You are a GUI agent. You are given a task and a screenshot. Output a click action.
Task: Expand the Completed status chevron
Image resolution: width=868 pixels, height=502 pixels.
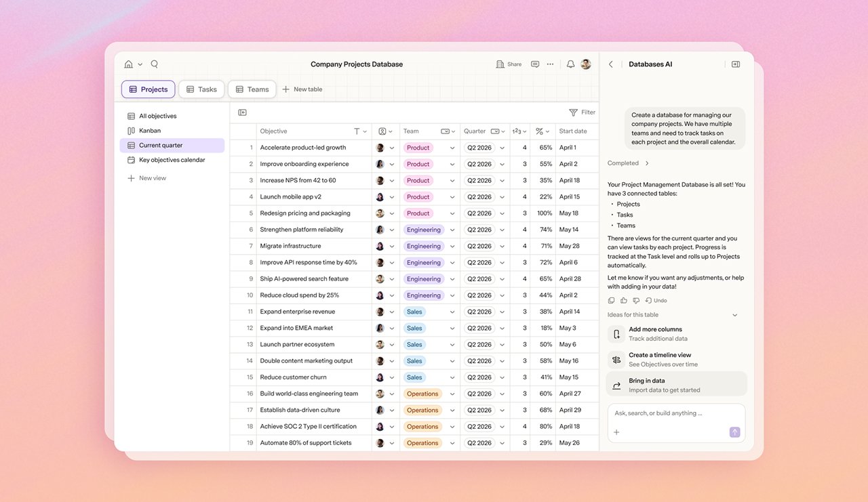coord(647,163)
